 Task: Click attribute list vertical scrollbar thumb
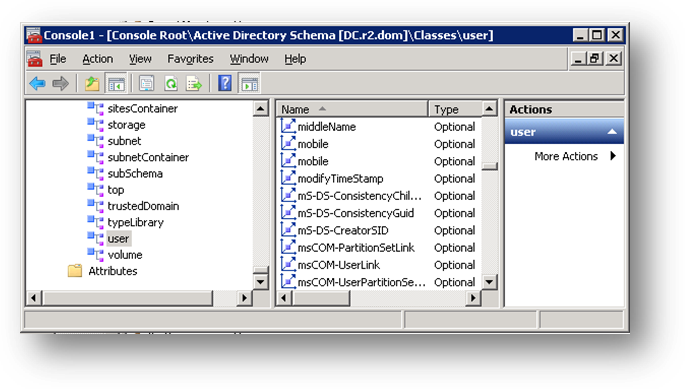tap(489, 166)
